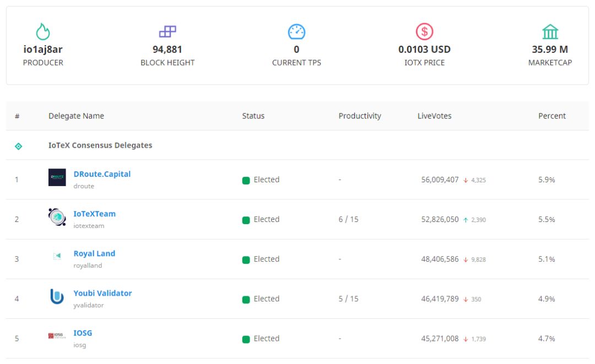The width and height of the screenshot is (595, 364).
Task: Open the IoTeXTeam logo thumbnail
Action: (57, 217)
